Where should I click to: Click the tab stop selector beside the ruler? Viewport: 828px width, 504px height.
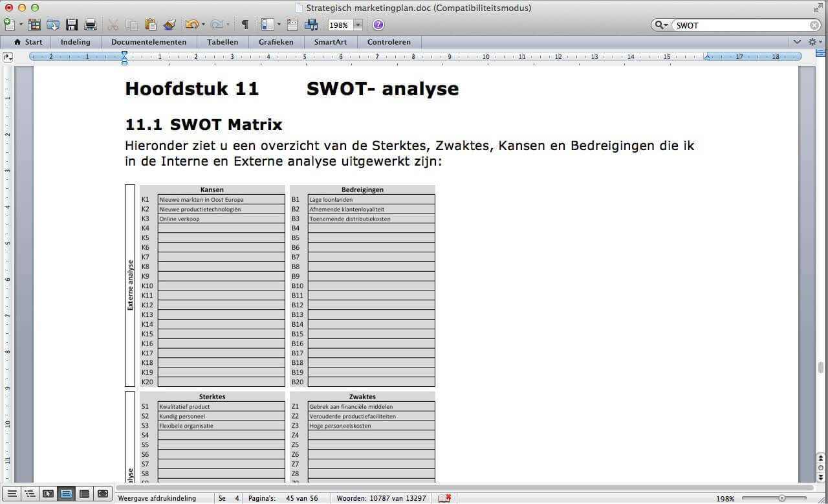8,57
